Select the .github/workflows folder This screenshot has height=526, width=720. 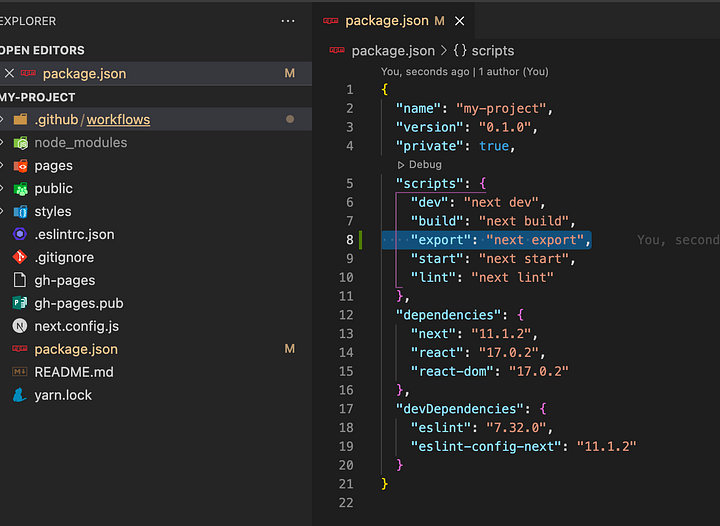[x=92, y=119]
